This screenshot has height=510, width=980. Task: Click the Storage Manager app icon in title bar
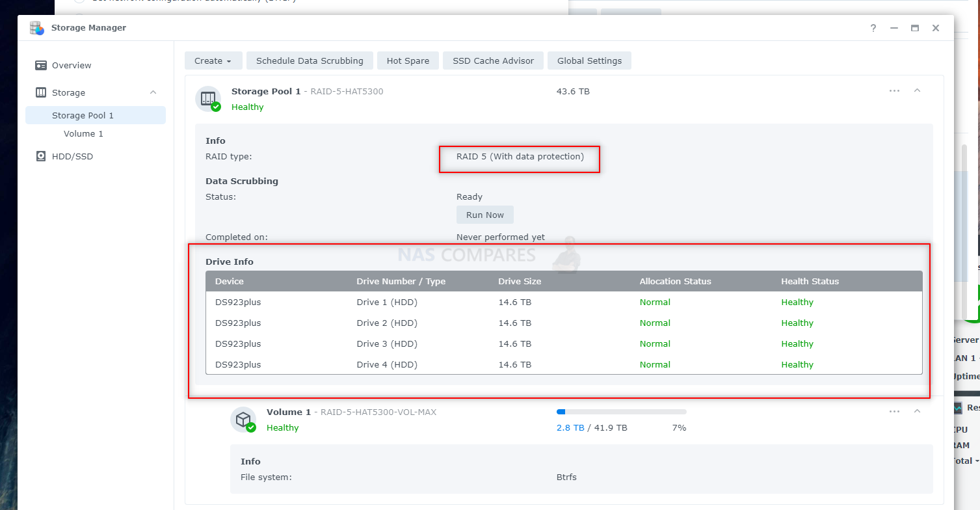(x=37, y=28)
